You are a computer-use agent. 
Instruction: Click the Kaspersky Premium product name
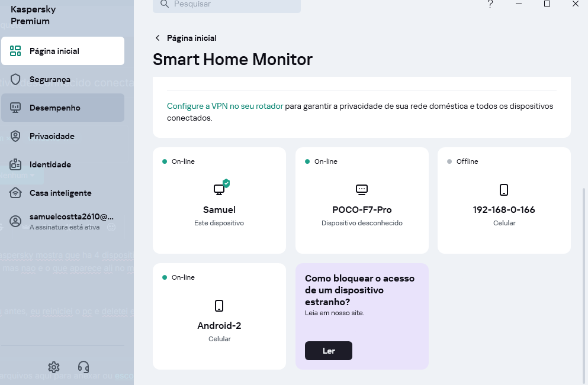point(33,15)
